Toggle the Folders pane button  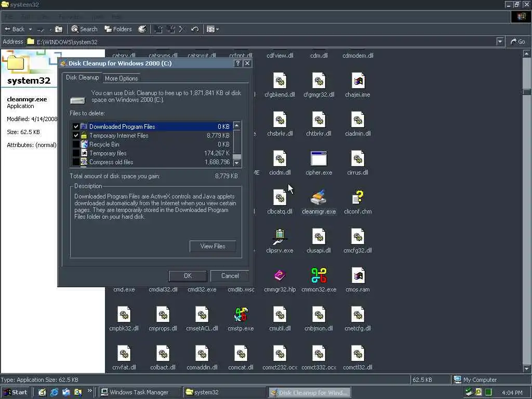coord(118,29)
